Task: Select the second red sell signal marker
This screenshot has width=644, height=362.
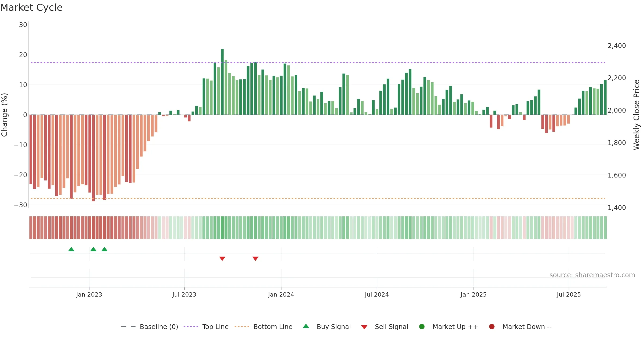Action: (x=255, y=258)
